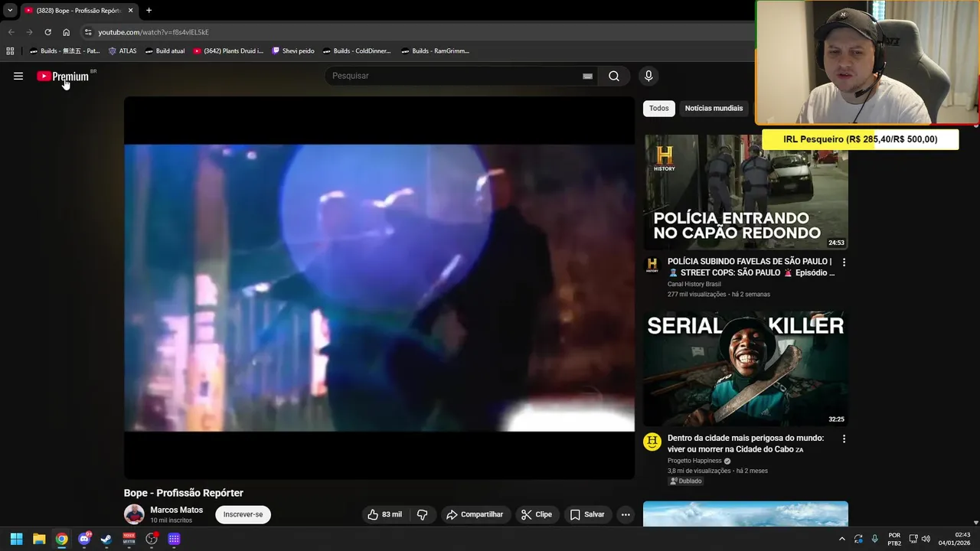Screen dimensions: 980x551
Task: Open the Plants Druid bookmark
Action: [228, 51]
